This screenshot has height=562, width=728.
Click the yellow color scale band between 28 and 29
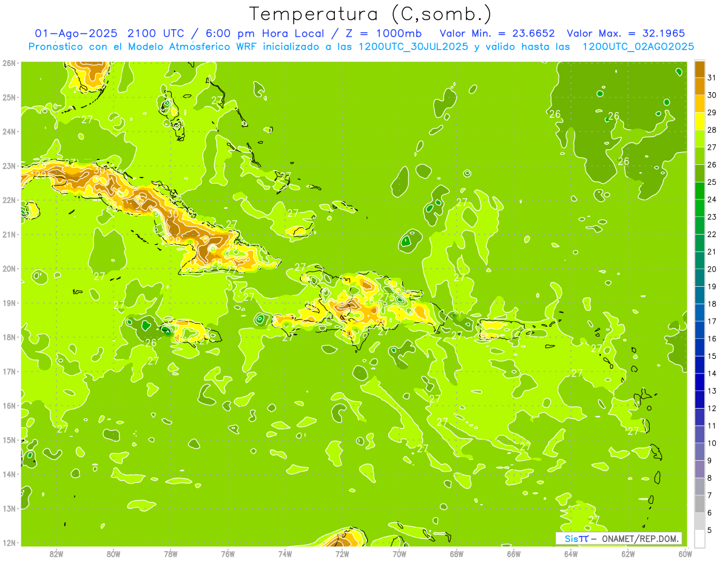click(699, 121)
